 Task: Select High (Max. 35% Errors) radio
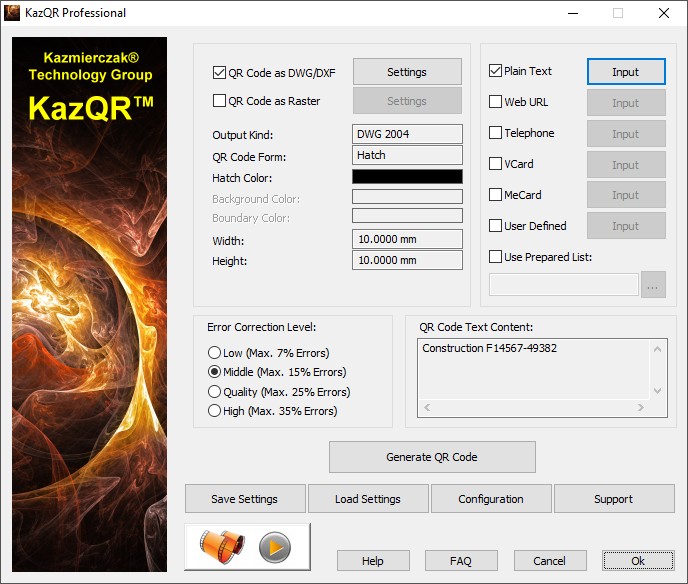click(214, 411)
